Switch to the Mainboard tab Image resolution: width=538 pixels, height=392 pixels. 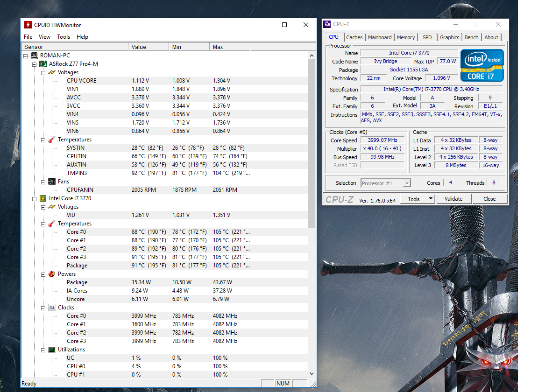point(380,37)
